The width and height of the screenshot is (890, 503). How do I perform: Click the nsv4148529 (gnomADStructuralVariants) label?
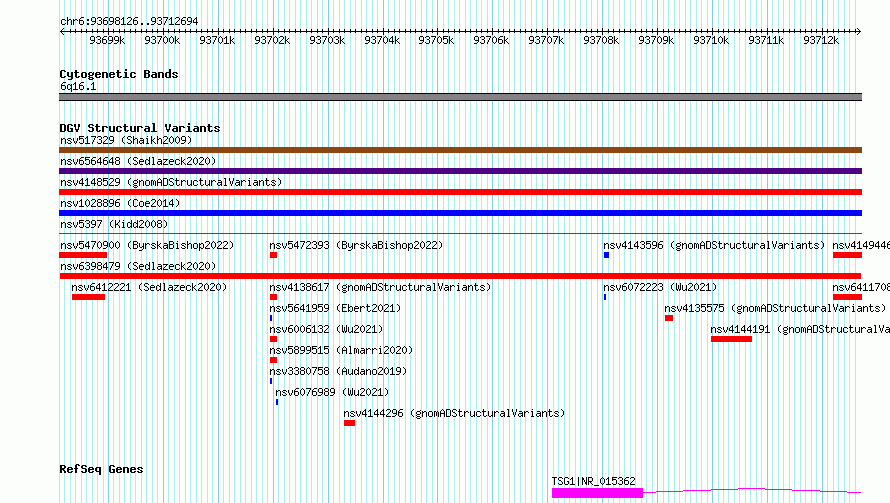(x=171, y=182)
